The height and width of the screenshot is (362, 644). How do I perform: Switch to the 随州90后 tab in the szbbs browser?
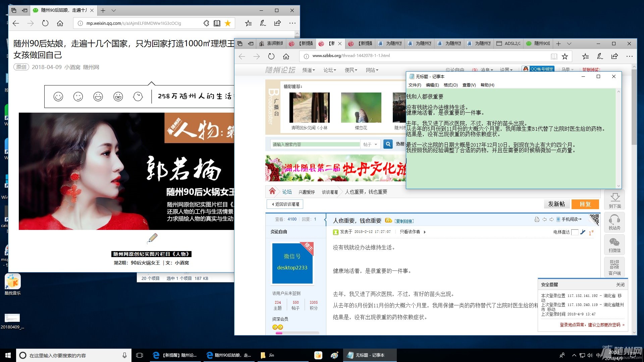[x=538, y=44]
